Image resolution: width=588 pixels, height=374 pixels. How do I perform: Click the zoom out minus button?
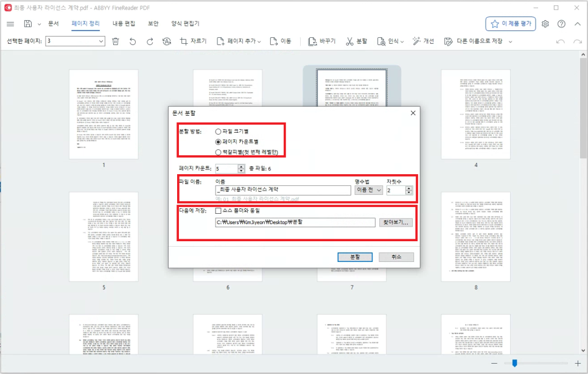[494, 363]
